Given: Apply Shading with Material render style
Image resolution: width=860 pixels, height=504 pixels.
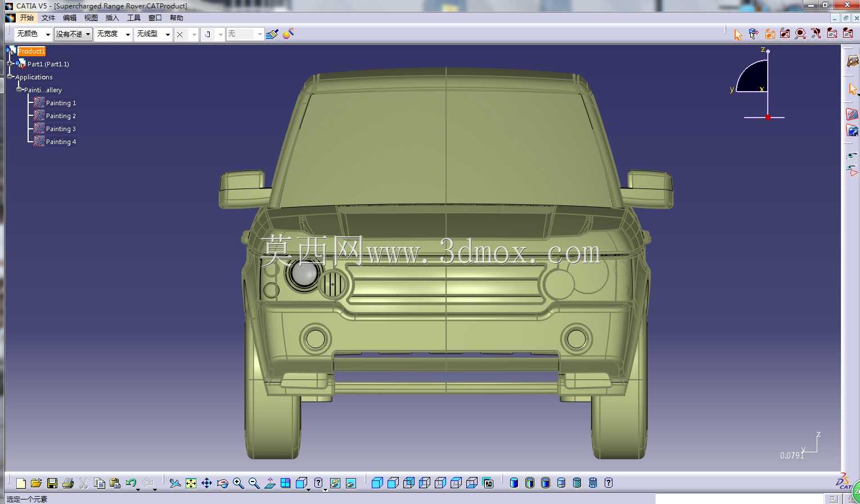Looking at the screenshot, I should (577, 483).
